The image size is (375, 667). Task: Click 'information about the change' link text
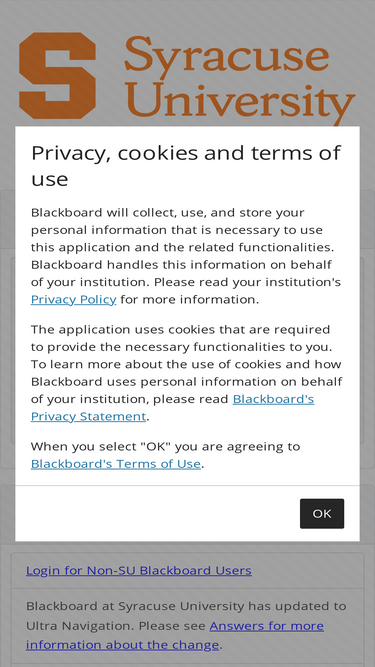[122, 645]
